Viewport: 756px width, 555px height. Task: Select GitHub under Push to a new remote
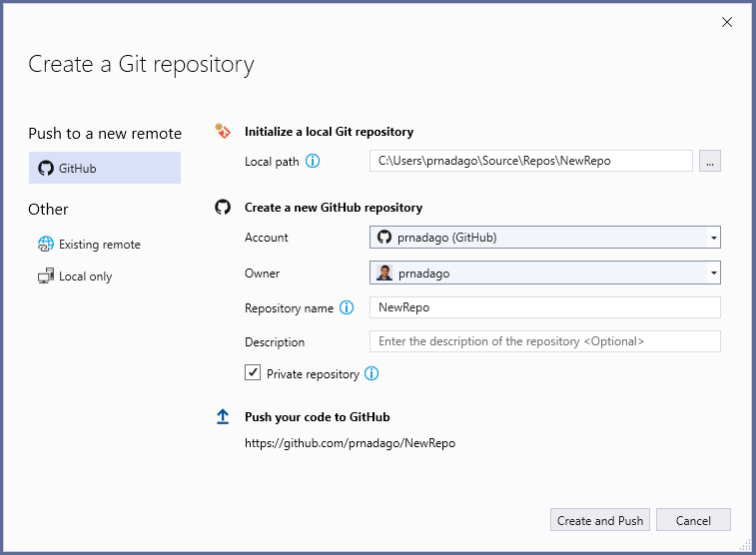click(105, 168)
